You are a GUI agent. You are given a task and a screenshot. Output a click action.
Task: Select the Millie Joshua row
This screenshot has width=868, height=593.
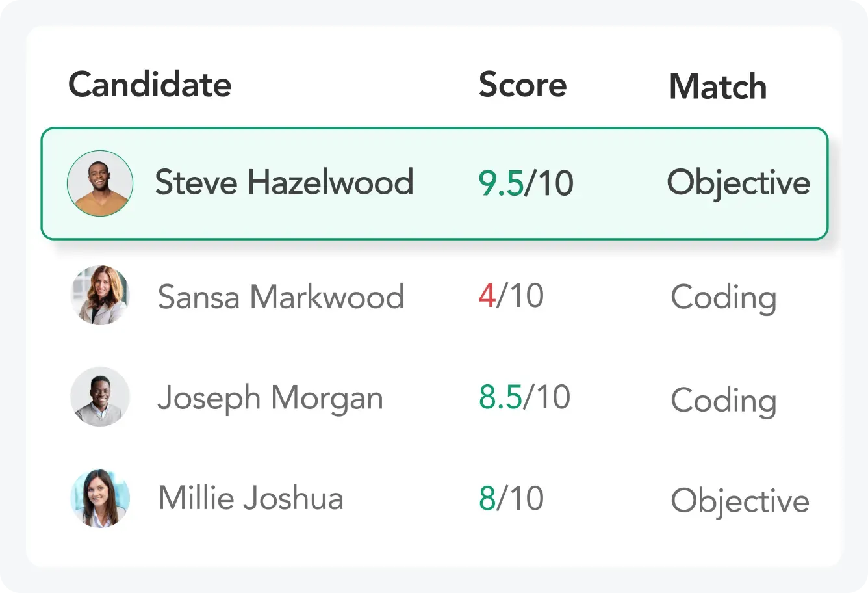click(x=434, y=498)
